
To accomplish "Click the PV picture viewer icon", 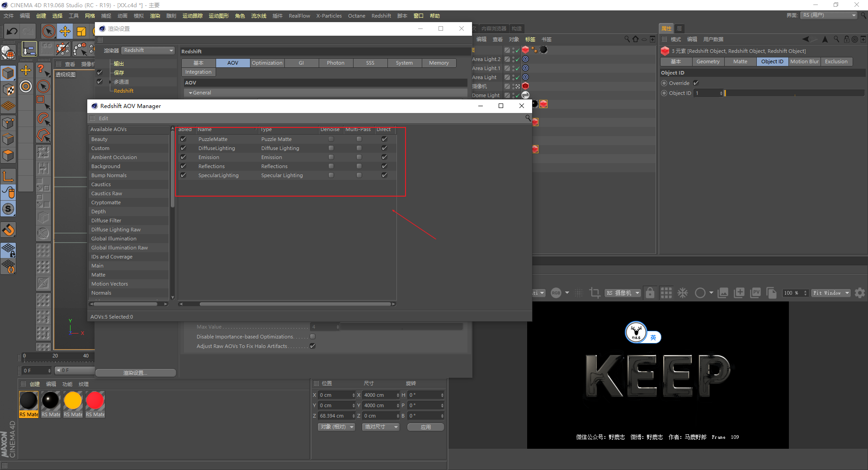I will tap(755, 293).
